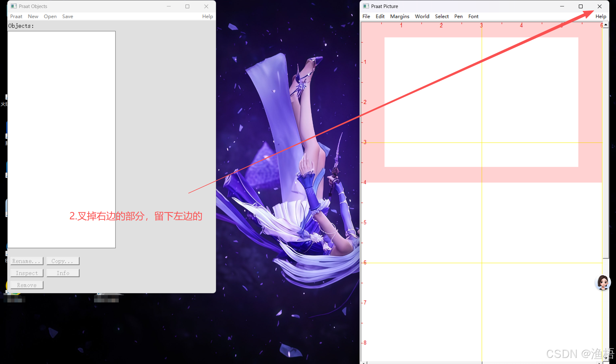Maximize the Praat Picture window

580,6
